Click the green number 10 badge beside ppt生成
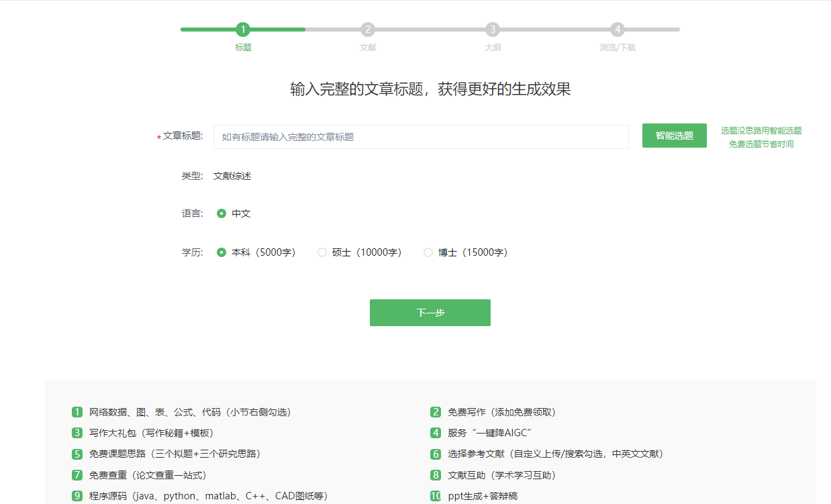Screen dimensions: 831x504 pyautogui.click(x=436, y=496)
